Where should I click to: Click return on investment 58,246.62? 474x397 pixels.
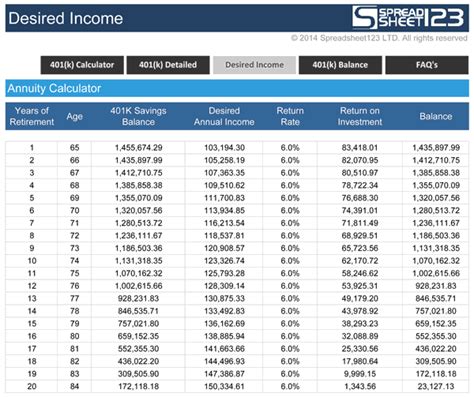click(x=360, y=273)
